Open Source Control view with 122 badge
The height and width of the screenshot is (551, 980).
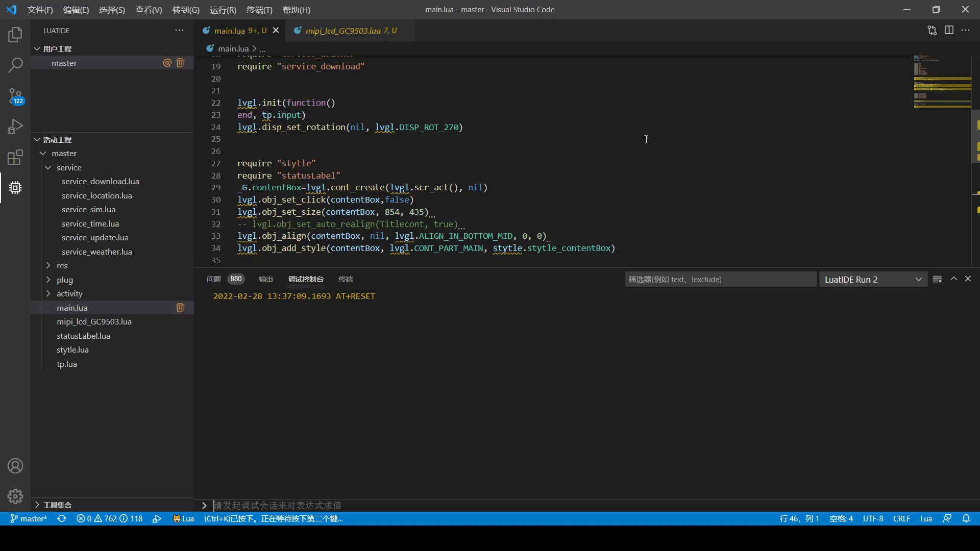coord(15,96)
